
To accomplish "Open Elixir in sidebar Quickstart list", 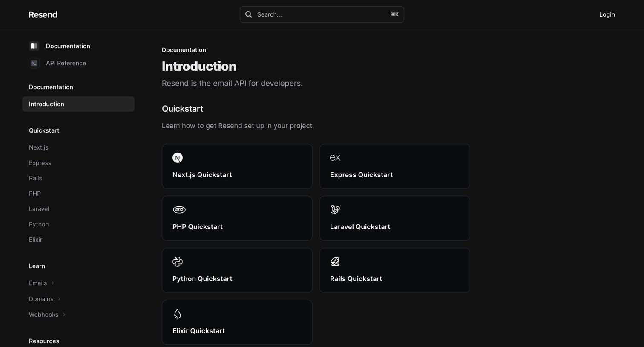I will click(x=35, y=240).
